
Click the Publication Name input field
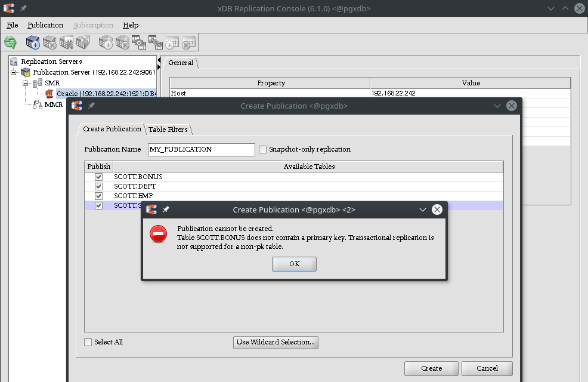click(x=202, y=149)
